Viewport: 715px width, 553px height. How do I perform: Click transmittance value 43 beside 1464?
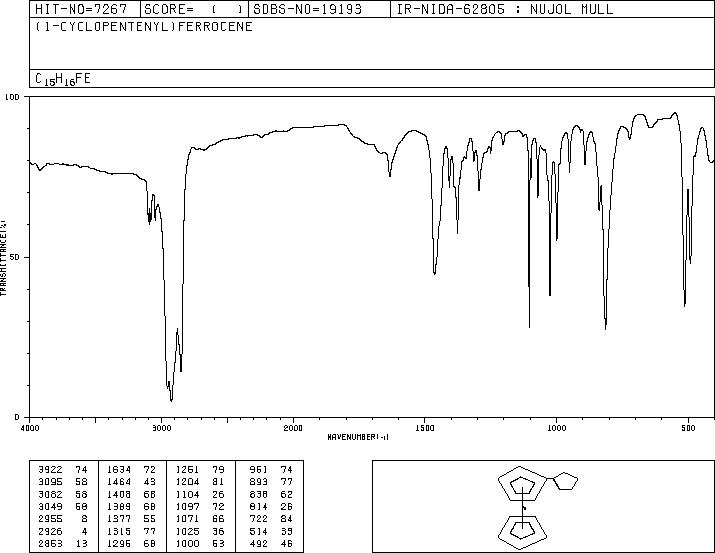coord(150,482)
